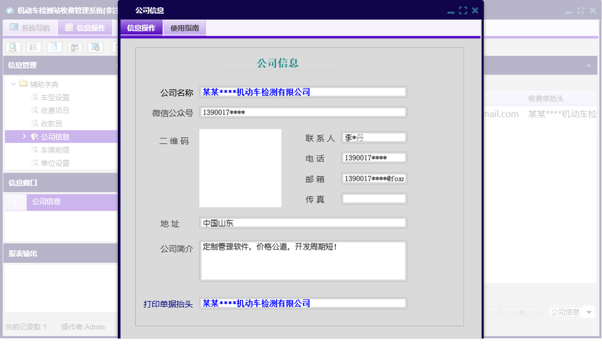Click the detail list view toolbar icon
The height and width of the screenshot is (364, 602).
pyautogui.click(x=33, y=47)
